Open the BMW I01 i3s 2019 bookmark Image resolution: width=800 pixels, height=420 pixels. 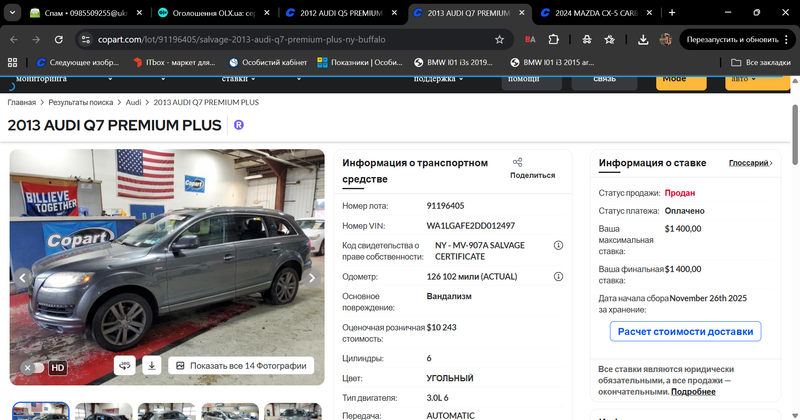453,62
